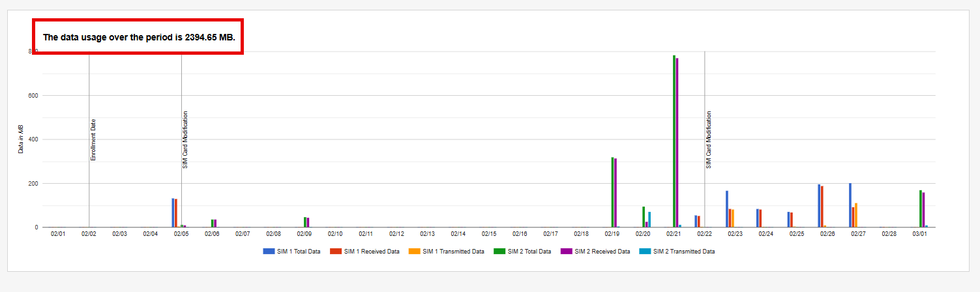Screen dimensions: 980x292
Task: Click the green SIM 2 Total bar on 02/19
Action: click(x=612, y=192)
